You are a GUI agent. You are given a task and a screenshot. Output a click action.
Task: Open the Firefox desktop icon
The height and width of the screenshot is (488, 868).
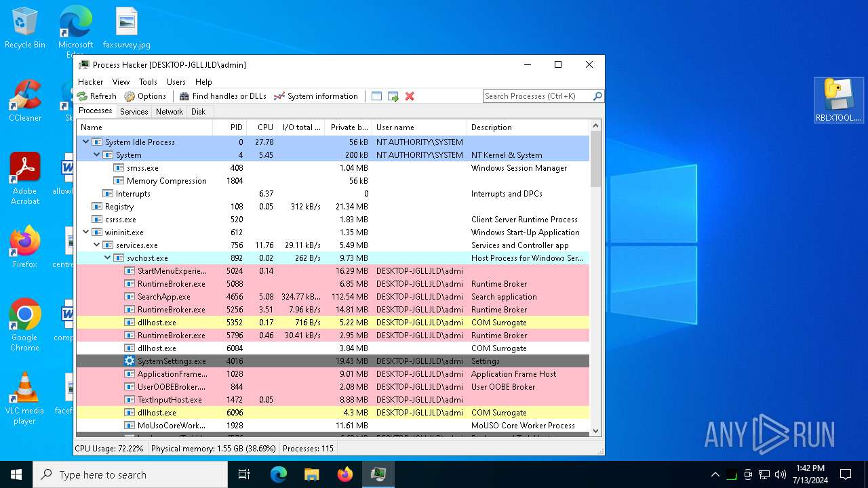[25, 247]
